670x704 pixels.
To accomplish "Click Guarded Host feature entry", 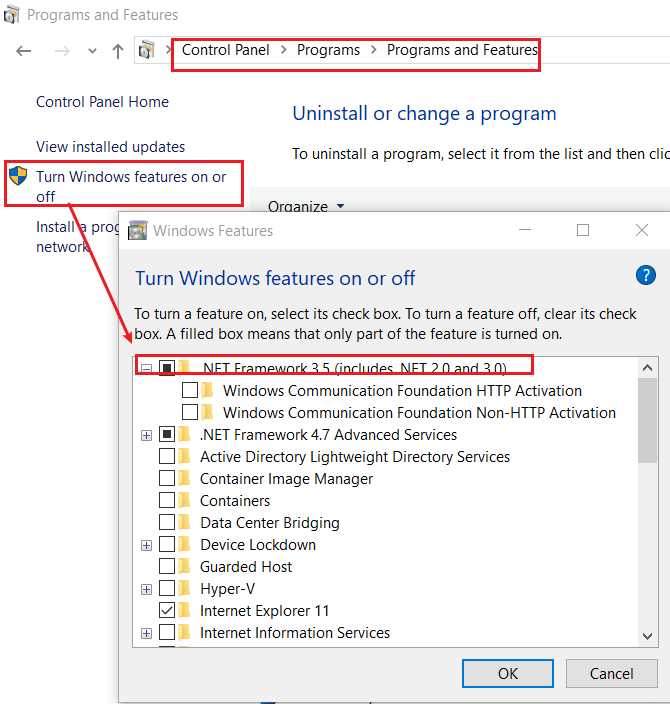I will tap(246, 567).
